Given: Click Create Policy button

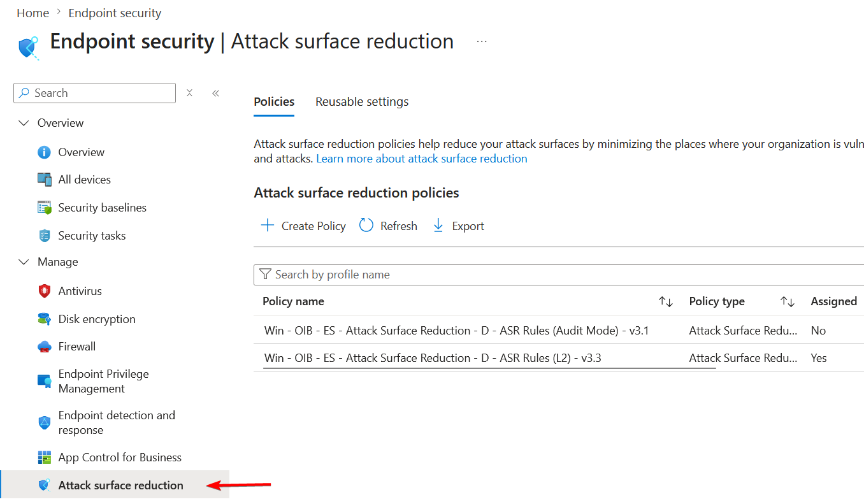Looking at the screenshot, I should tap(303, 226).
